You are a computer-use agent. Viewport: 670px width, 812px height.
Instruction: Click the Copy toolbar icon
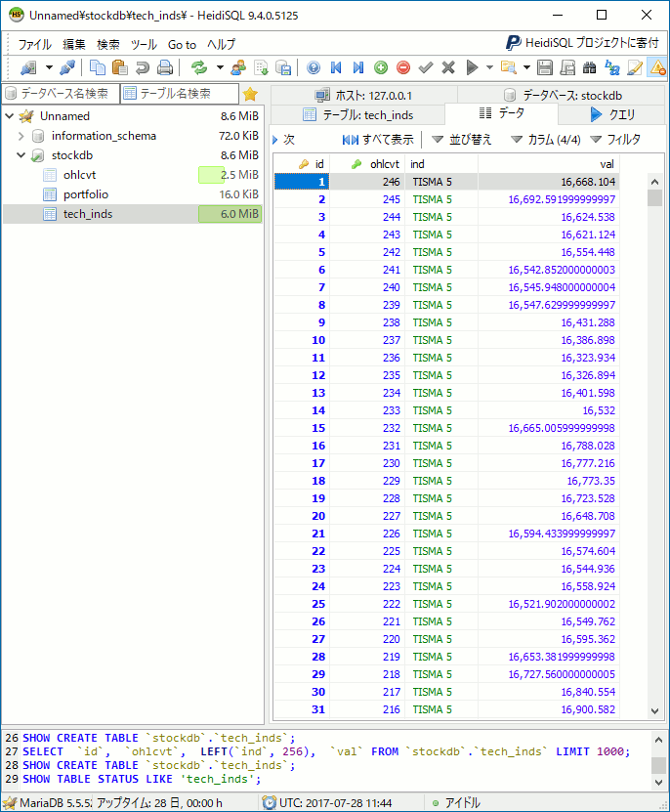tap(98, 67)
